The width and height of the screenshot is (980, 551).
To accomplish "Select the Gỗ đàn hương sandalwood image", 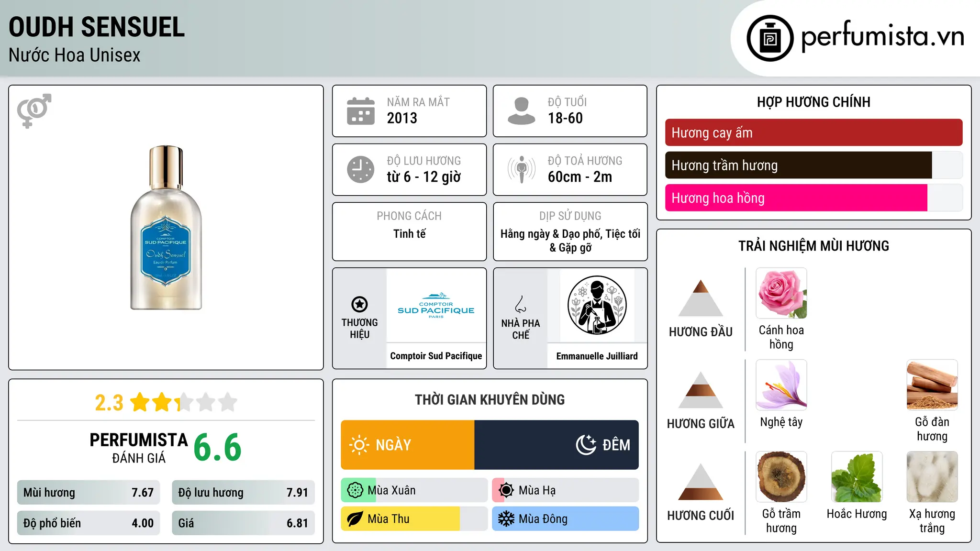I will [932, 385].
